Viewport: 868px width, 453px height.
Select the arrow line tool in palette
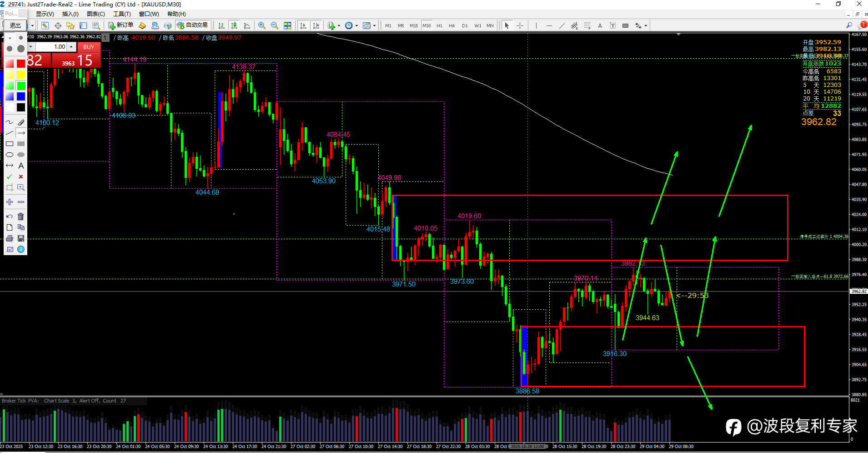point(21,133)
